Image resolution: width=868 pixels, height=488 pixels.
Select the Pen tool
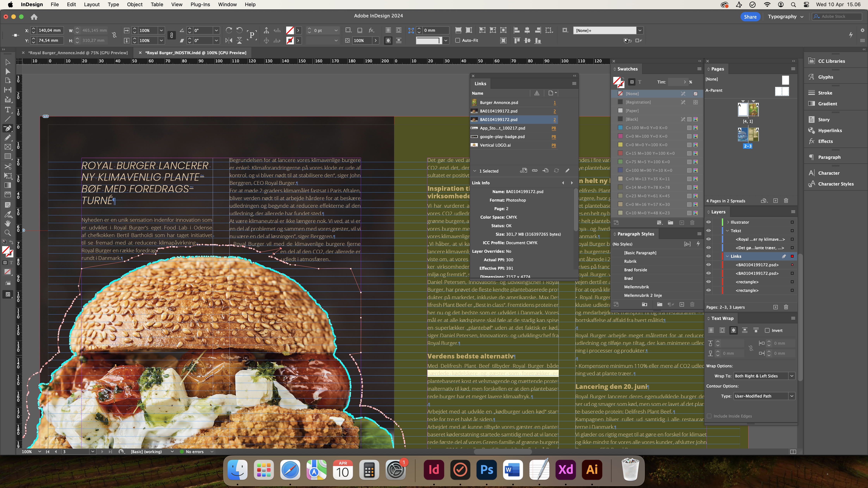tap(7, 128)
